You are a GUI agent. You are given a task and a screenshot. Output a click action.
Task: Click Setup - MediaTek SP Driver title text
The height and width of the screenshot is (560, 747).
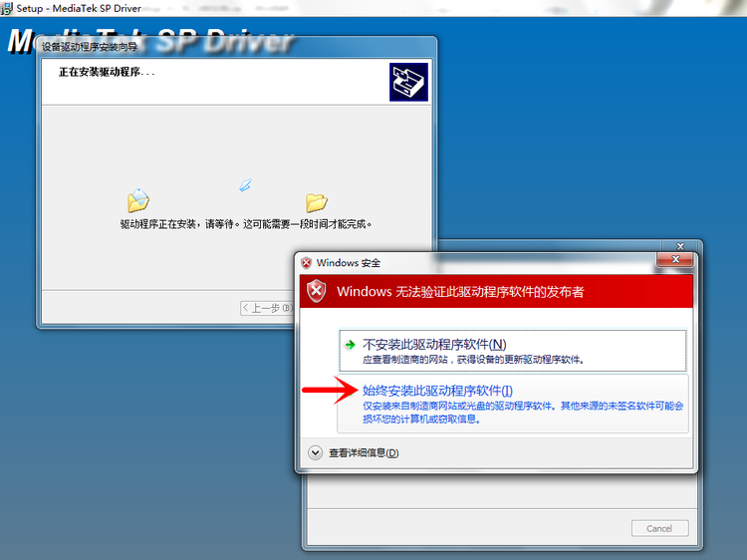(x=79, y=8)
